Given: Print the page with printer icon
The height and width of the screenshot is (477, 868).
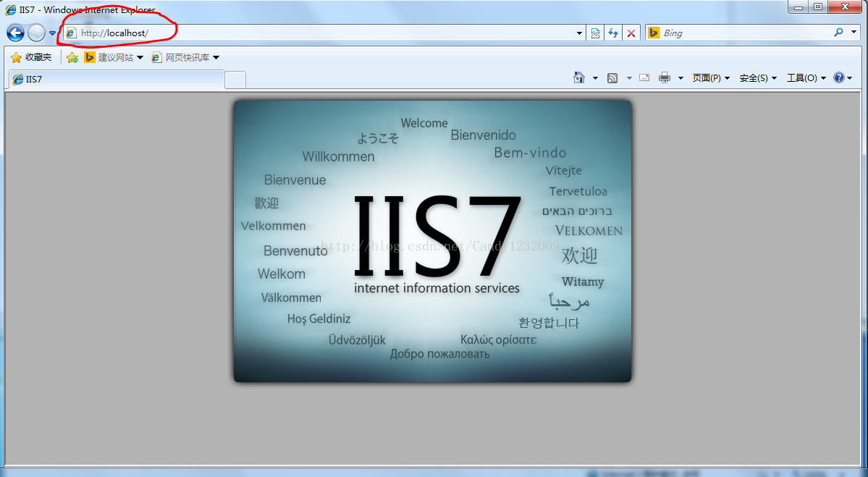Looking at the screenshot, I should click(665, 77).
